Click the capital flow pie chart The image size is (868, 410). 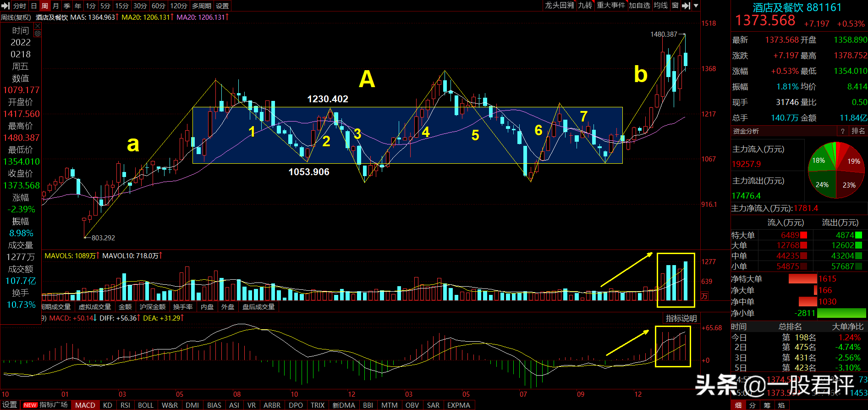(836, 170)
